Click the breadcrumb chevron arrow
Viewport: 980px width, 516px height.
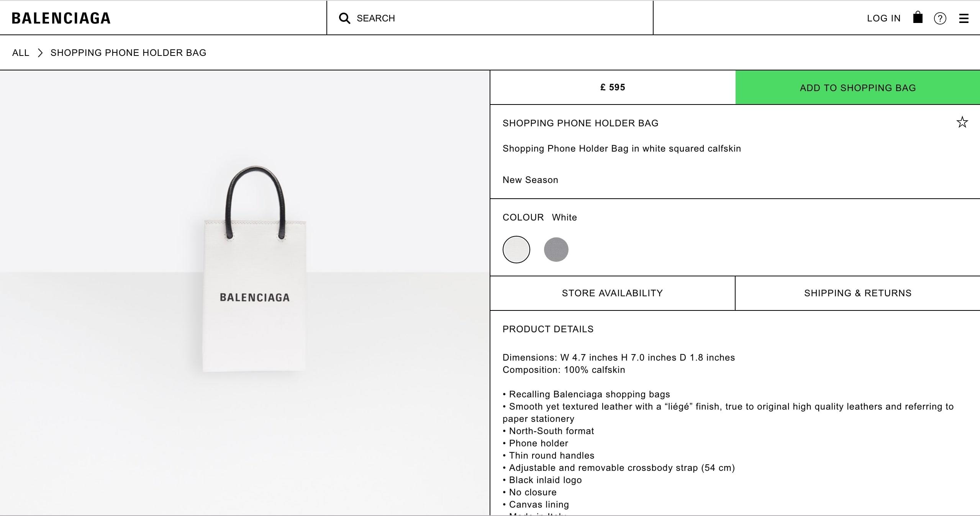coord(39,53)
